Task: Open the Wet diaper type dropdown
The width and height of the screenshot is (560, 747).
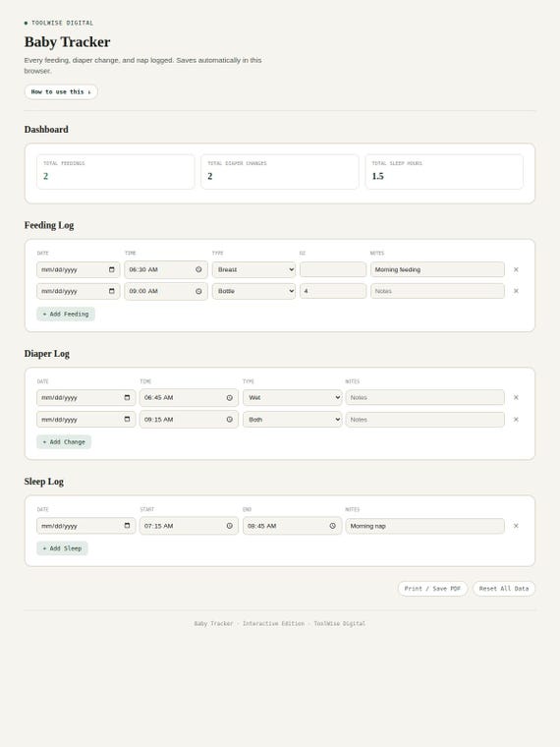Action: [x=293, y=397]
